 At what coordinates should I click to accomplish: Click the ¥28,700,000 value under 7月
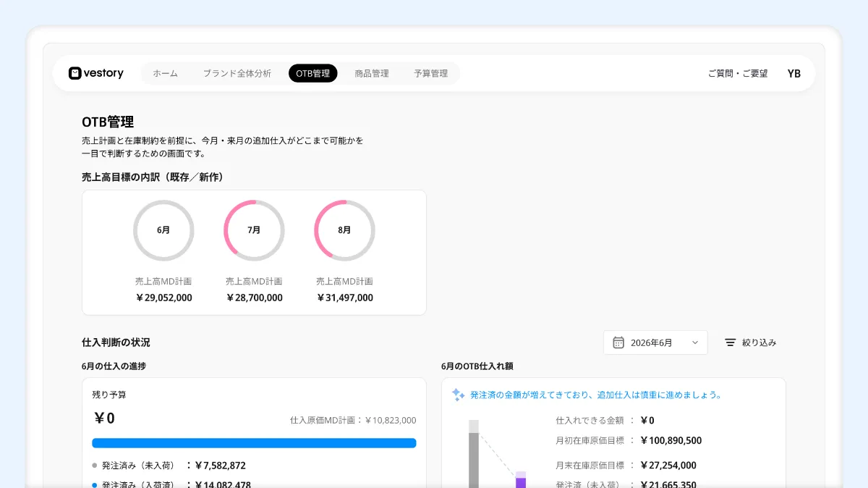click(x=254, y=298)
